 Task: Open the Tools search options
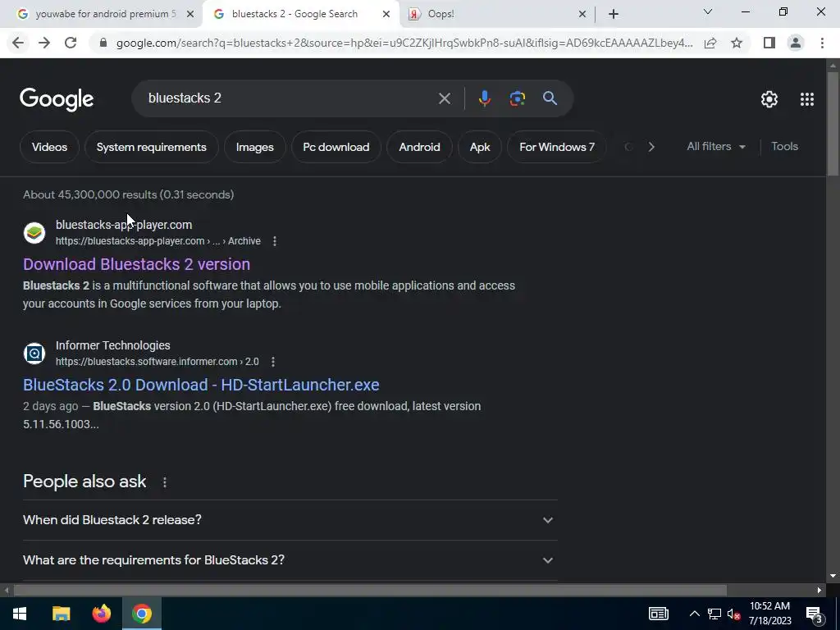tap(784, 146)
